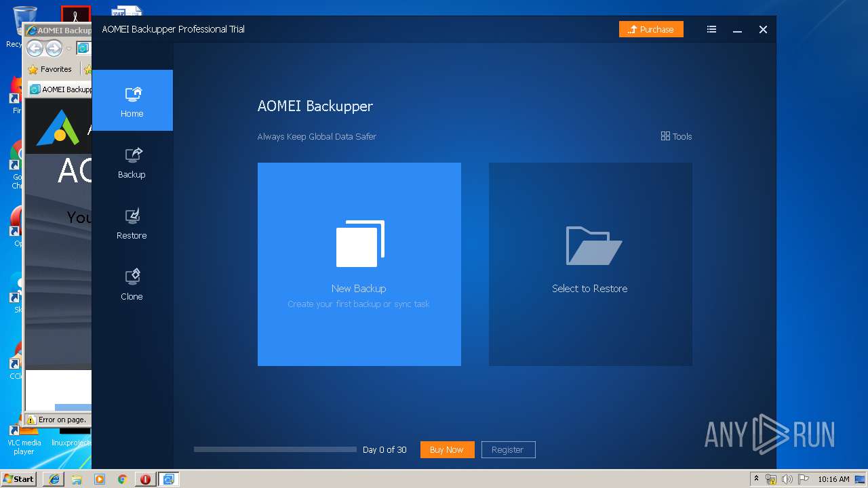
Task: Open Favorites in Internet Explorer window
Action: [x=50, y=69]
